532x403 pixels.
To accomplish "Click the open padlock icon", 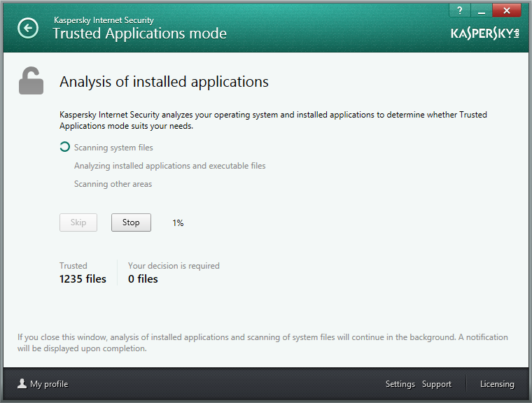I will [x=31, y=80].
